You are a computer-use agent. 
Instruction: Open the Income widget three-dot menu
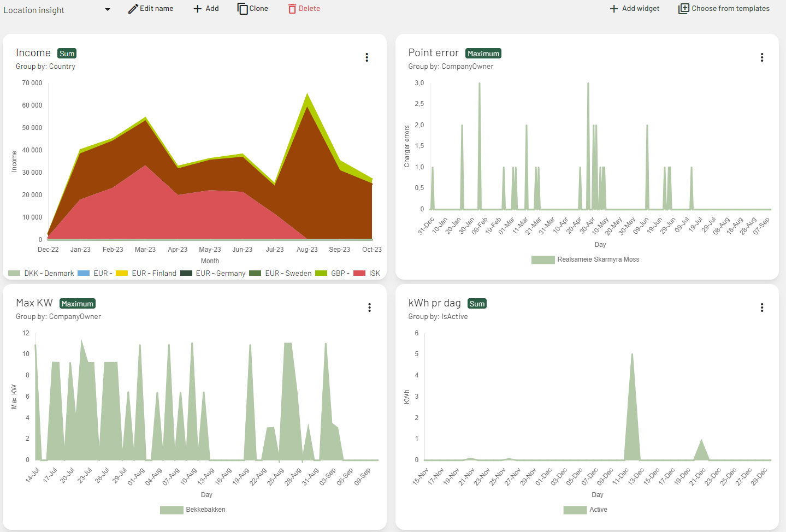click(367, 57)
